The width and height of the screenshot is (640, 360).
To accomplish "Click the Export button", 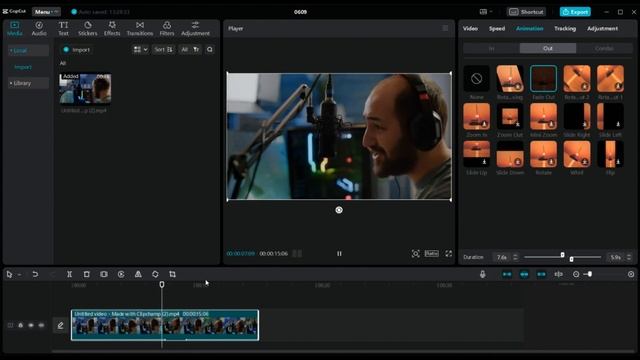I will tap(575, 12).
